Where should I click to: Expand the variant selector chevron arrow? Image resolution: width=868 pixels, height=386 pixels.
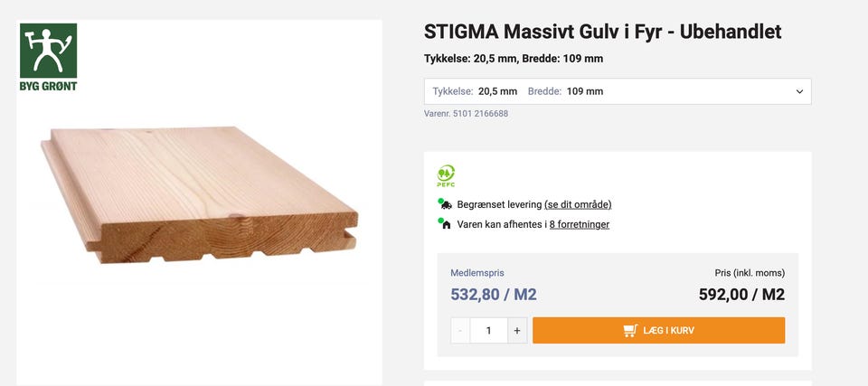[799, 91]
